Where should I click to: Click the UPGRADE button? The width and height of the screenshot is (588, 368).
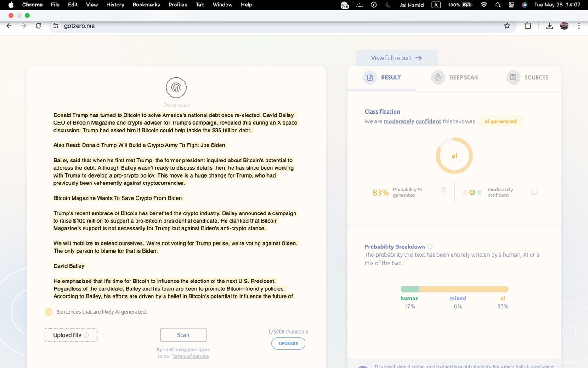[x=288, y=343]
